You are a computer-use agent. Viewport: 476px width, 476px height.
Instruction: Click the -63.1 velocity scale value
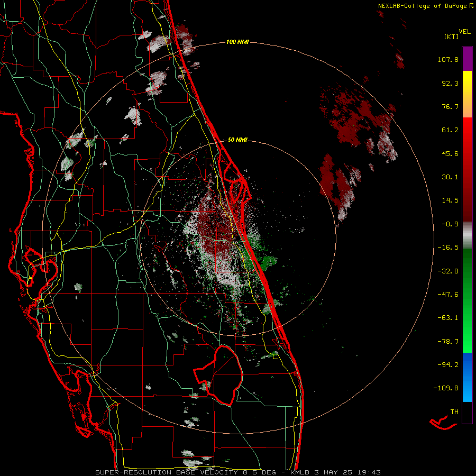[448, 318]
